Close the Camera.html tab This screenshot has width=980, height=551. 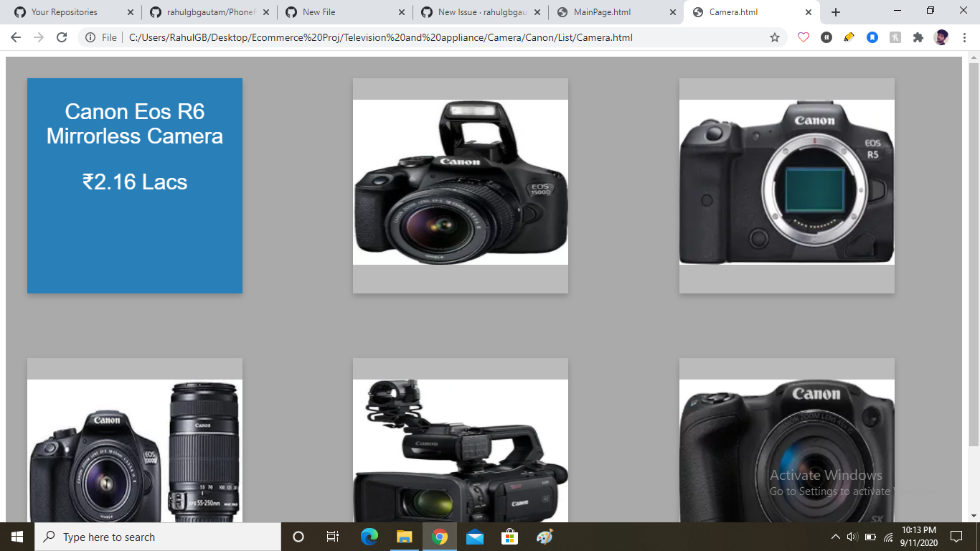(x=809, y=12)
